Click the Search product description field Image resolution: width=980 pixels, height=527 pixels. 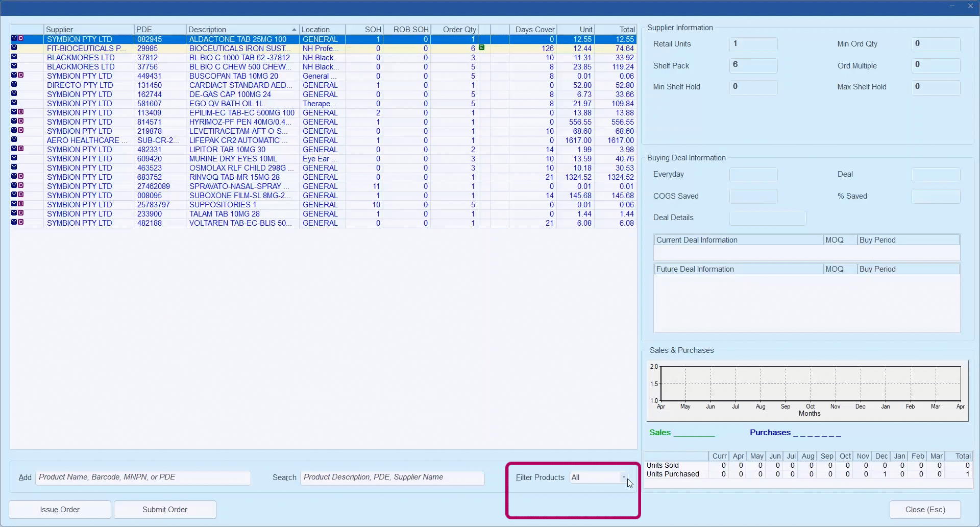[x=392, y=477]
